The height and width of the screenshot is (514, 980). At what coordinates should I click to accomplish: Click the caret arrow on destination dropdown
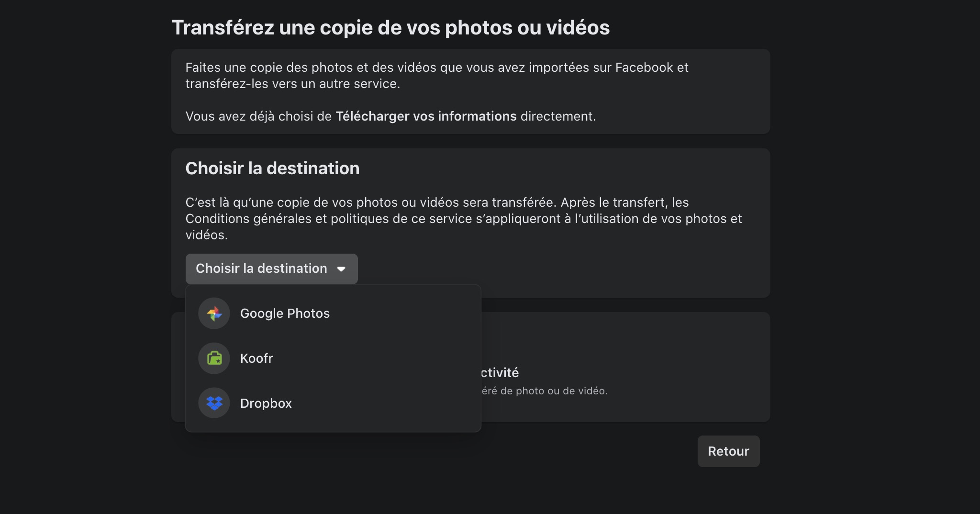(x=341, y=269)
